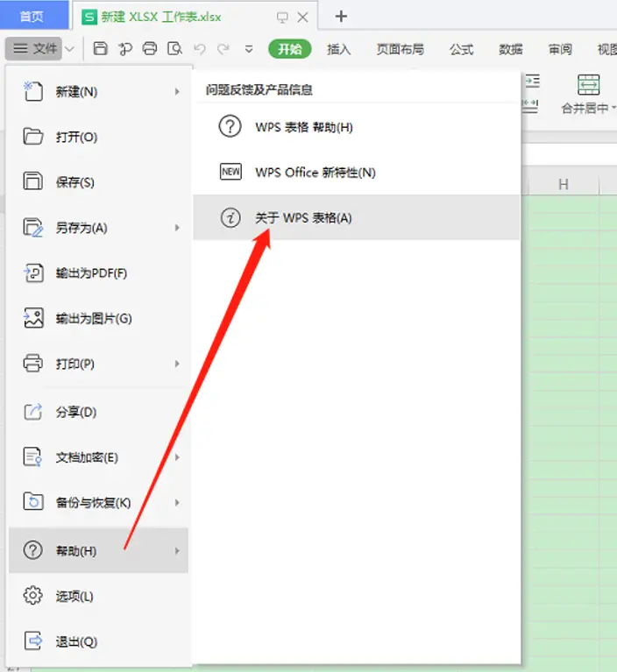This screenshot has height=672, width=617.
Task: Click the undo arrow icon
Action: (x=199, y=49)
